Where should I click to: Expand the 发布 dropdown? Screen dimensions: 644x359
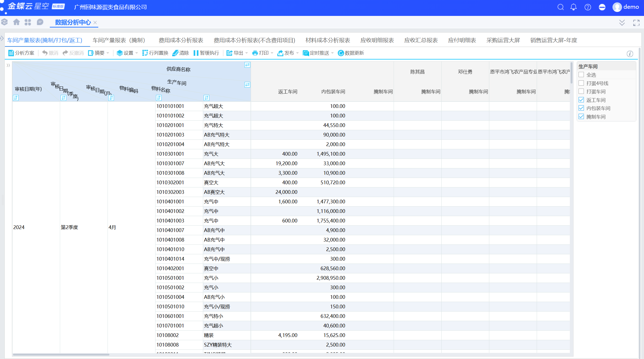(x=297, y=53)
